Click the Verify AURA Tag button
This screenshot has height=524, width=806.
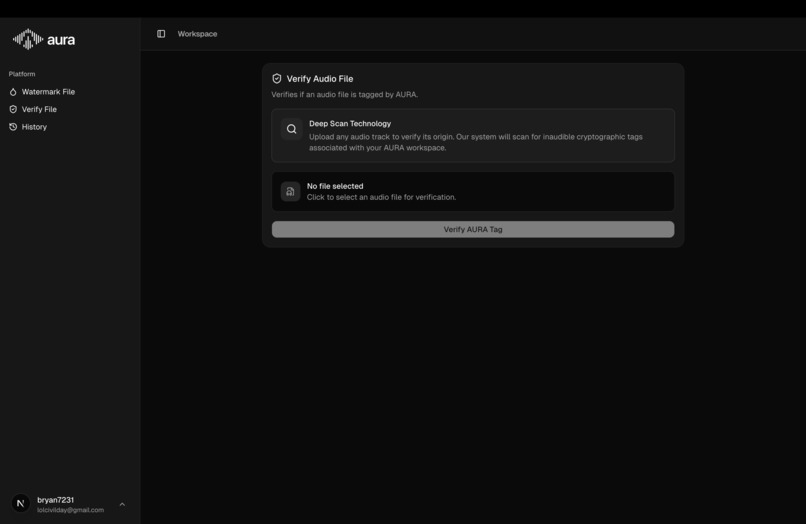tap(473, 229)
